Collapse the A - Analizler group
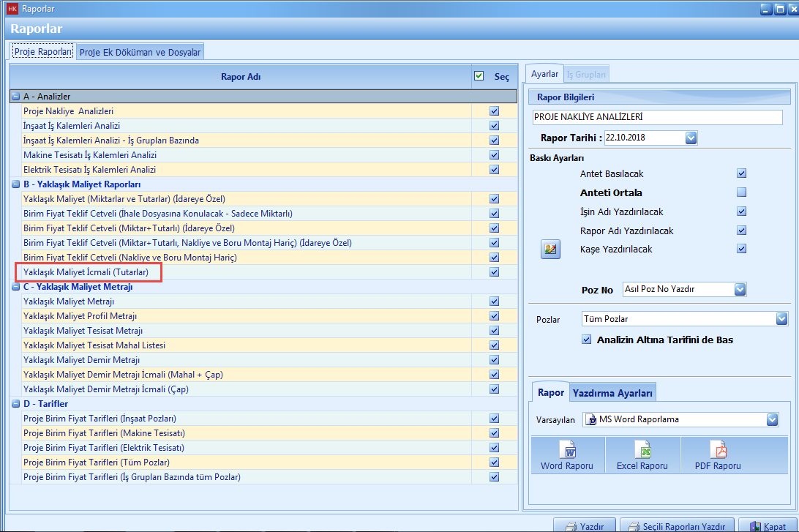 click(16, 97)
